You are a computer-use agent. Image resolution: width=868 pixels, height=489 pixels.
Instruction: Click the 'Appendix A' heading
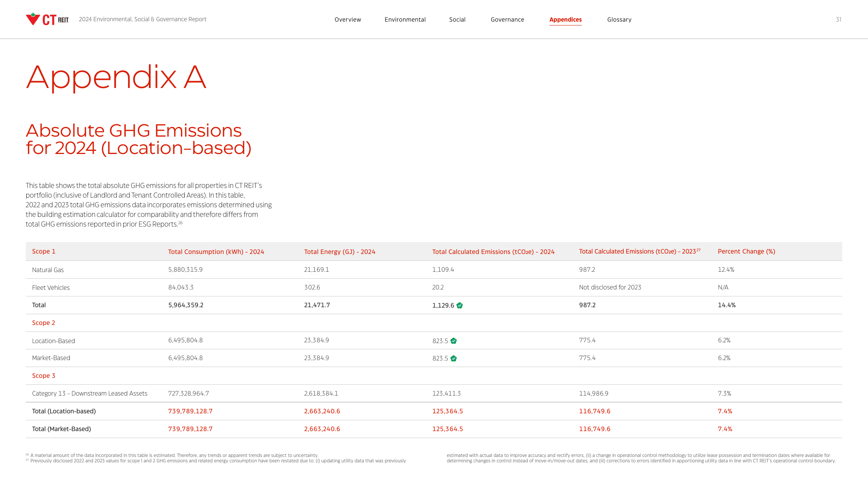pos(116,78)
